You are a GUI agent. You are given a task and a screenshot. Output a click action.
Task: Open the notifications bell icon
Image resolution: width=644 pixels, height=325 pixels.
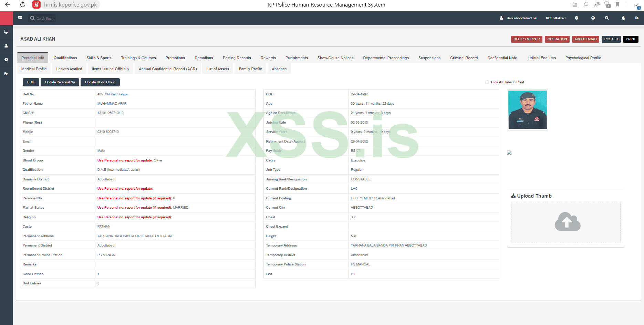[x=623, y=18]
